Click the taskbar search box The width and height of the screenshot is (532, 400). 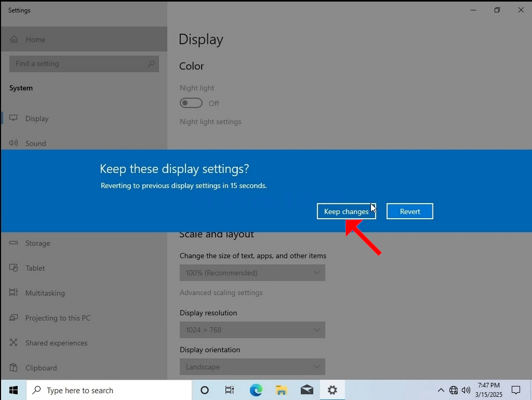point(109,390)
